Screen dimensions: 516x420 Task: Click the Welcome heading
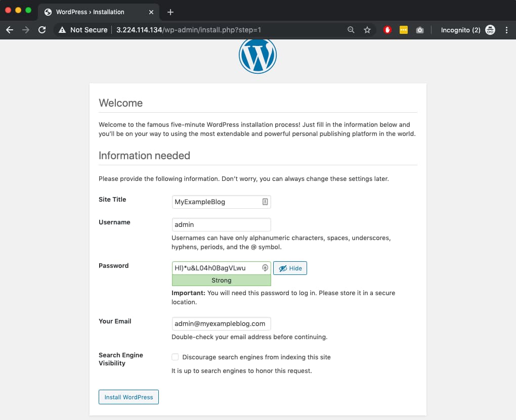121,103
